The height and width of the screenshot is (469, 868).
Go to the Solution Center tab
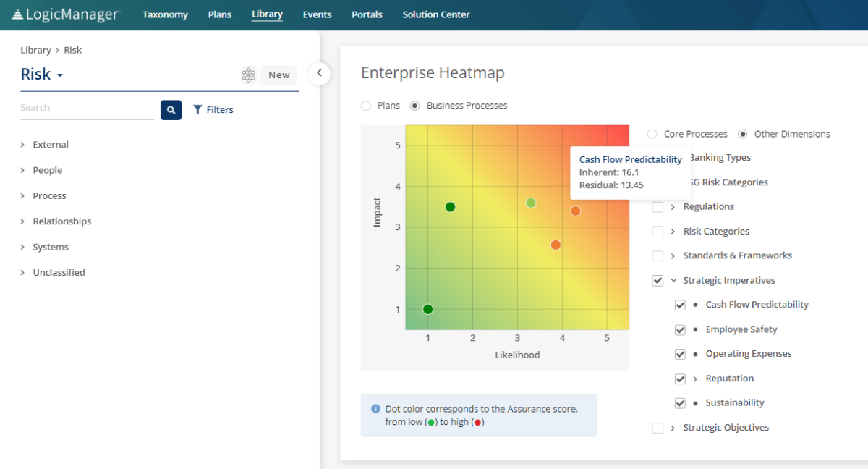point(435,14)
